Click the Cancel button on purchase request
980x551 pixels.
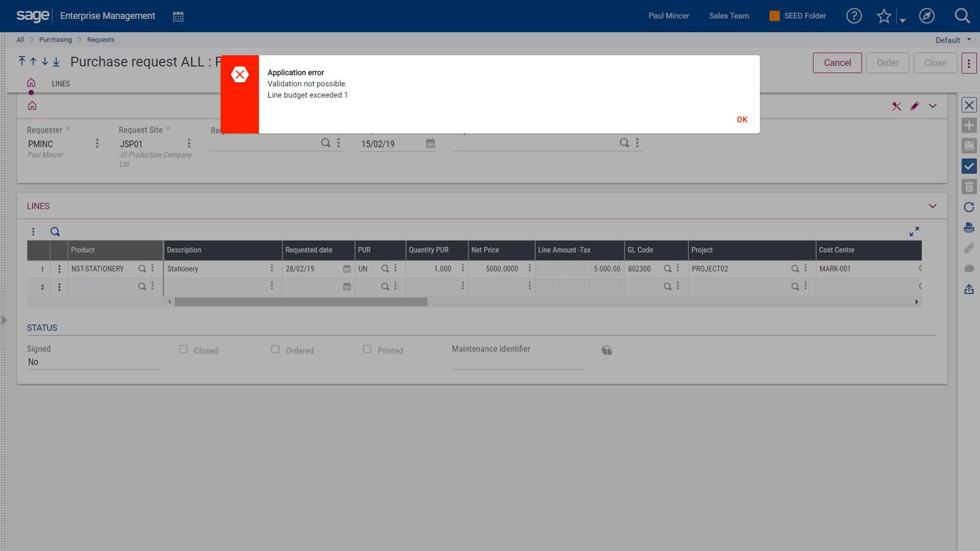837,63
